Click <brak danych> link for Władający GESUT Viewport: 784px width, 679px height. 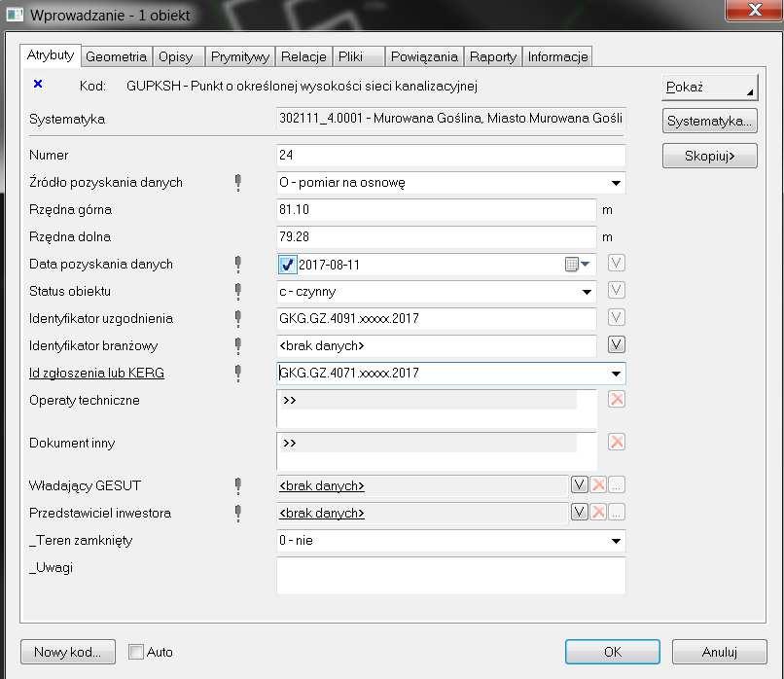(x=322, y=485)
